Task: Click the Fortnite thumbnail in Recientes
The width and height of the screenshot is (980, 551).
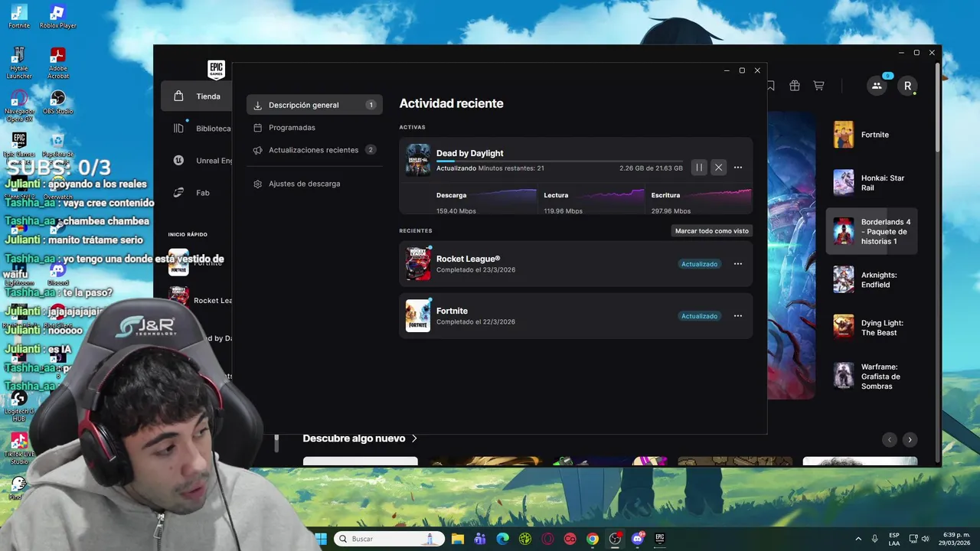Action: pos(418,316)
